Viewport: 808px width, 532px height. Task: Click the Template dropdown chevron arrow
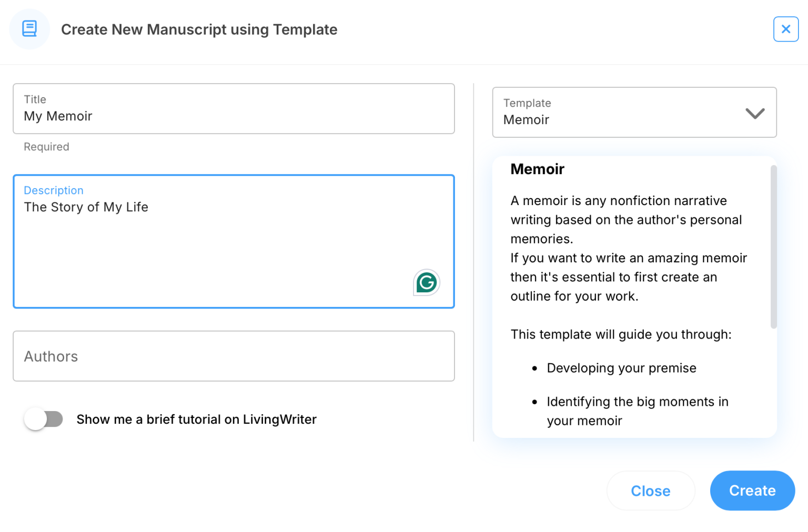pos(754,113)
